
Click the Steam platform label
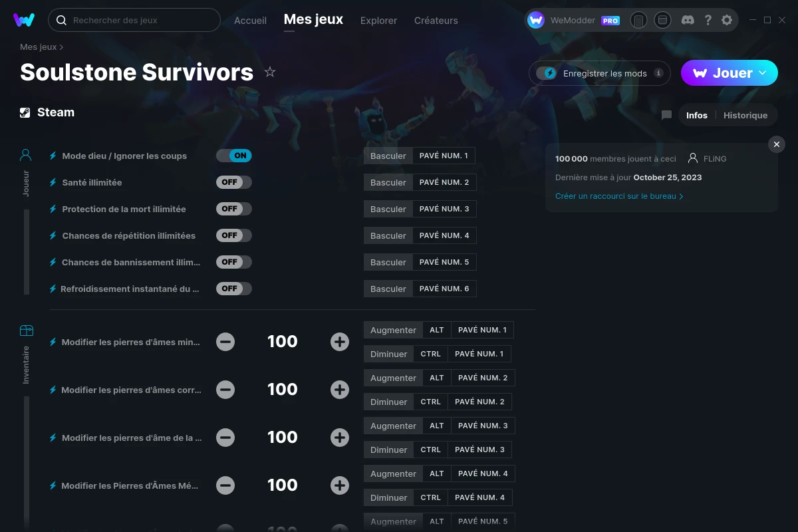pyautogui.click(x=56, y=112)
